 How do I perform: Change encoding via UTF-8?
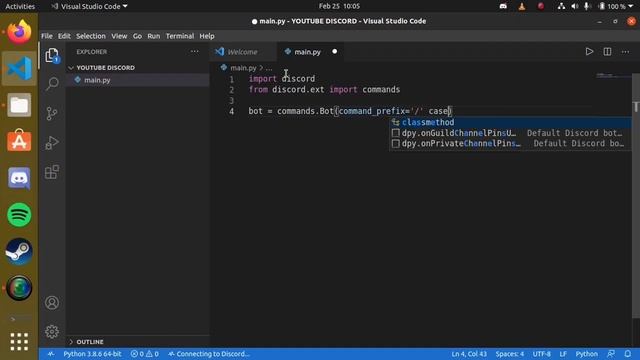tap(541, 354)
